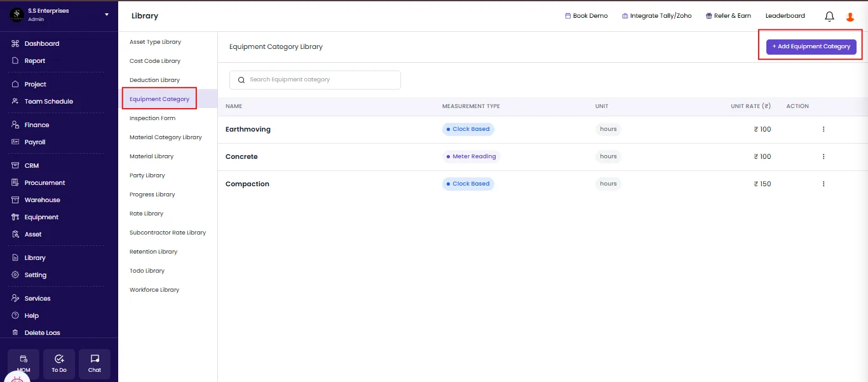Open Procurement in the sidebar

(x=44, y=183)
